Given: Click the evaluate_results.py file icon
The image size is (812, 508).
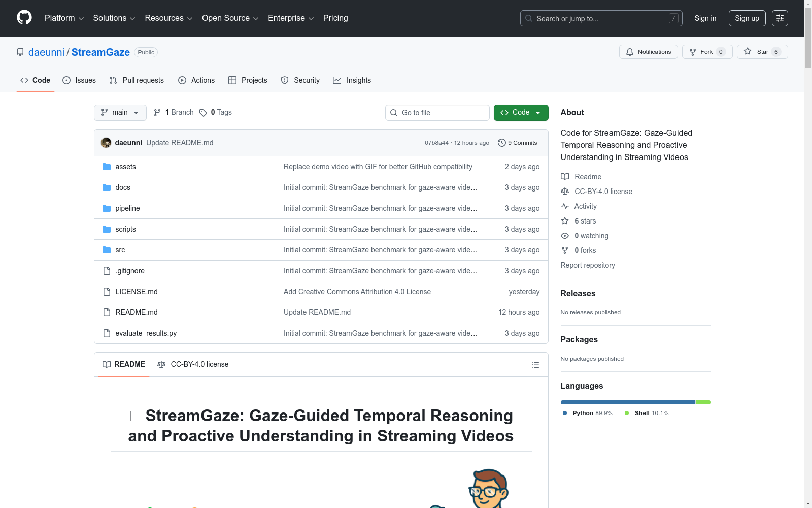Looking at the screenshot, I should (107, 333).
